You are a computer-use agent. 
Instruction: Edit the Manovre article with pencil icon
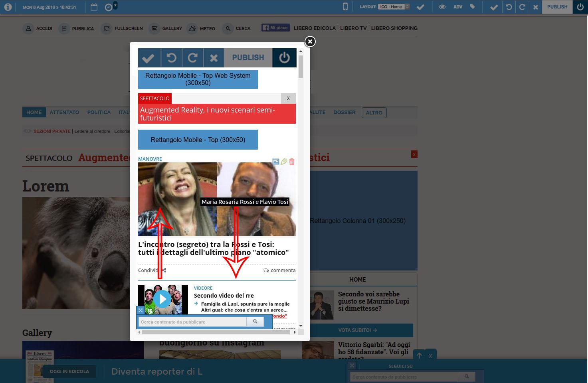tap(284, 162)
